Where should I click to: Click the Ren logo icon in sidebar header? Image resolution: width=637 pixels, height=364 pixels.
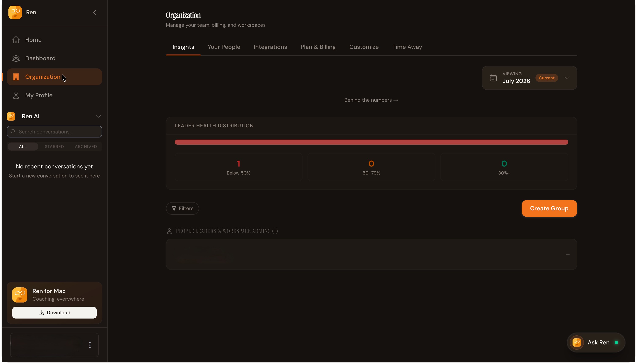15,12
